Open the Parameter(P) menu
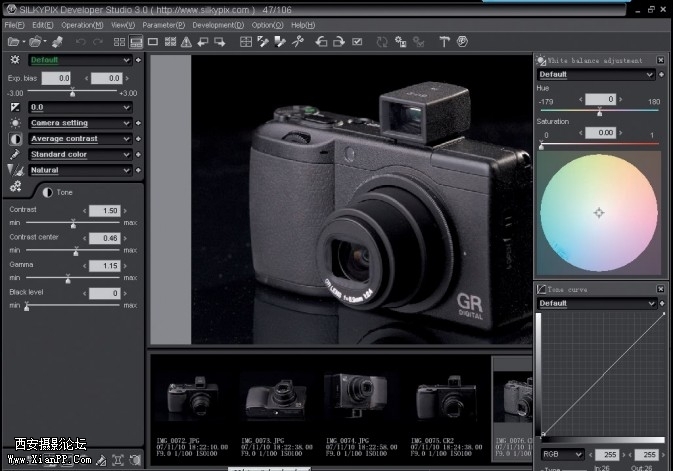 (x=163, y=24)
